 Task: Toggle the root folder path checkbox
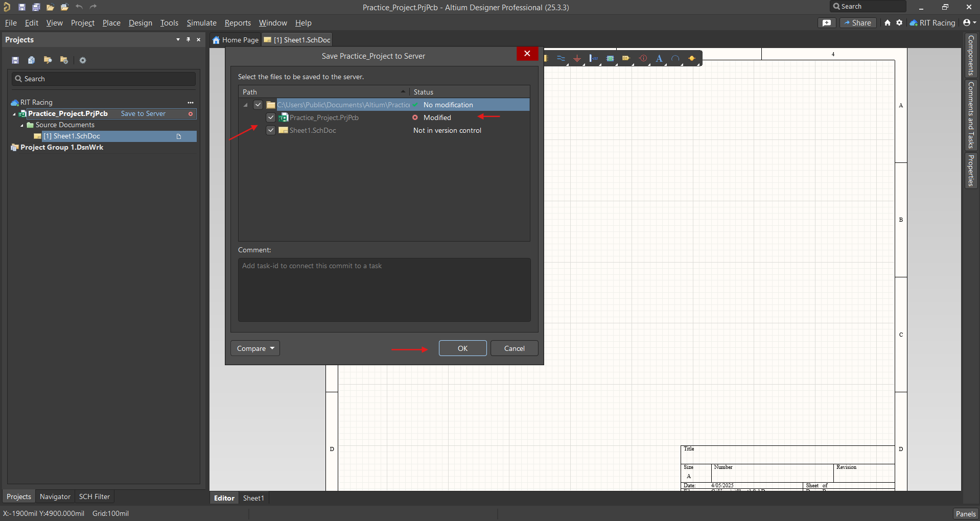[x=258, y=105]
